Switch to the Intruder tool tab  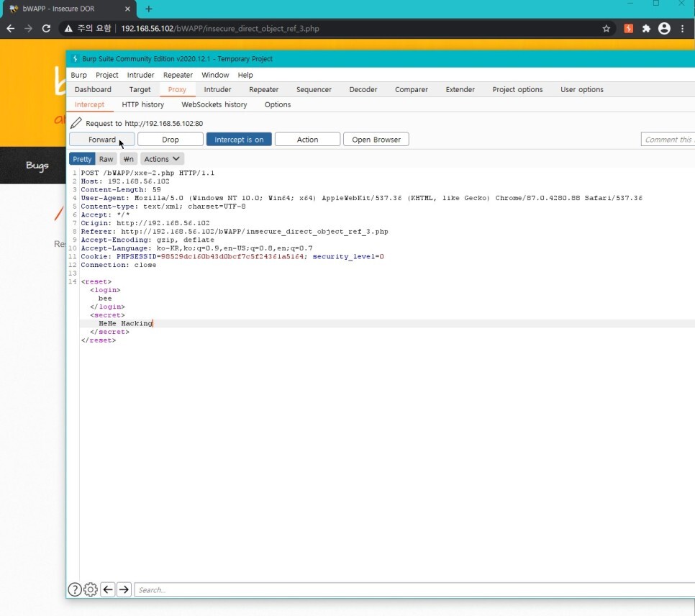[x=217, y=89]
